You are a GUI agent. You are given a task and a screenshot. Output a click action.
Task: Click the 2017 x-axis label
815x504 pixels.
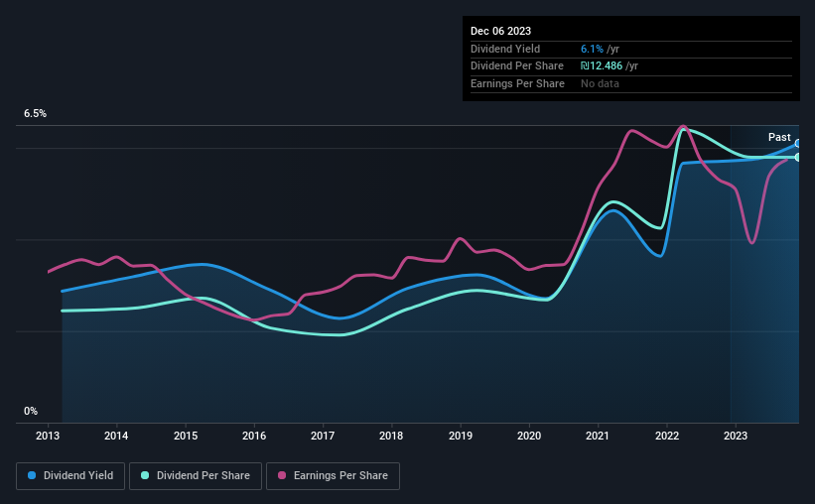tap(323, 436)
